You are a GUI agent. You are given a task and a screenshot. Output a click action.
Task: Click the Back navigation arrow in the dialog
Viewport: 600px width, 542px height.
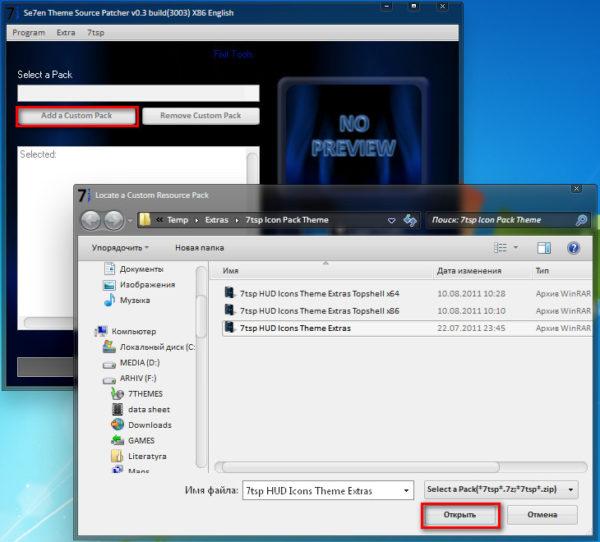point(91,220)
